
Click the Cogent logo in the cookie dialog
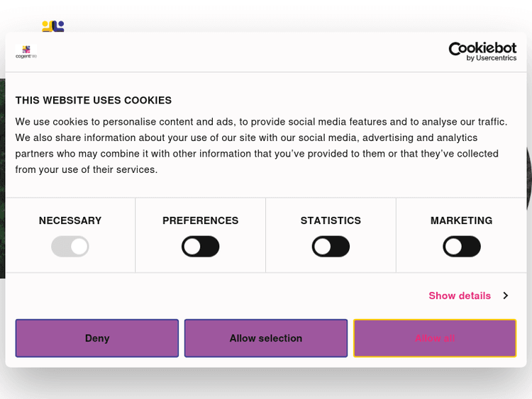pos(26,52)
